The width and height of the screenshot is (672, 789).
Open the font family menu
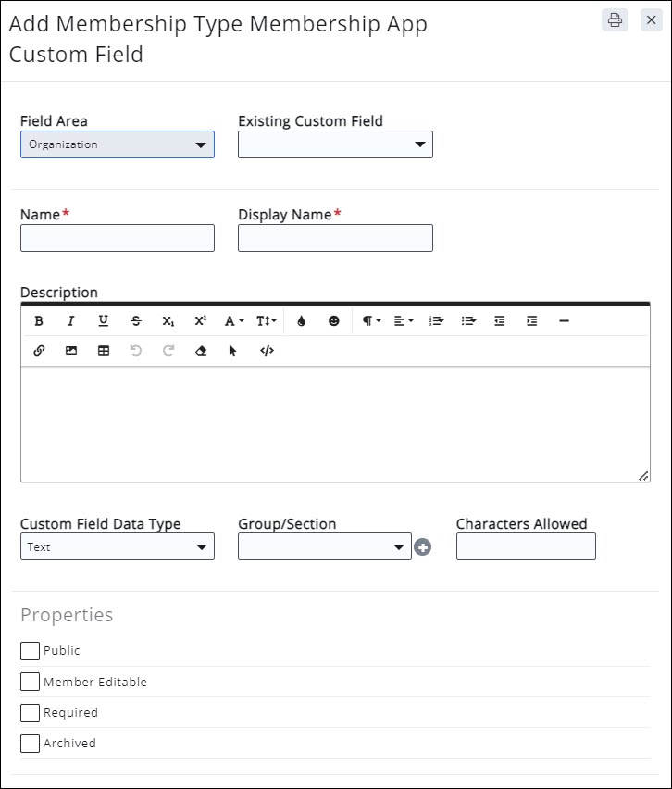click(x=233, y=321)
